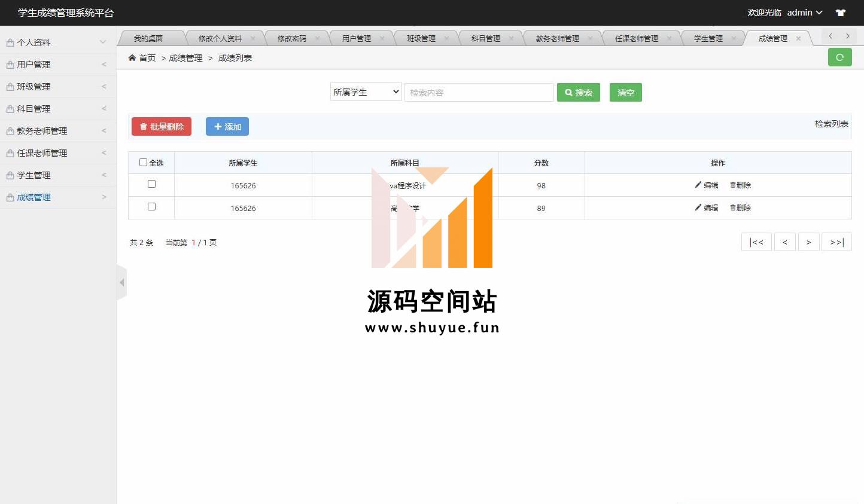This screenshot has width=864, height=504.
Task: Click lock icon beside 用户管理 in sidebar
Action: (x=10, y=65)
